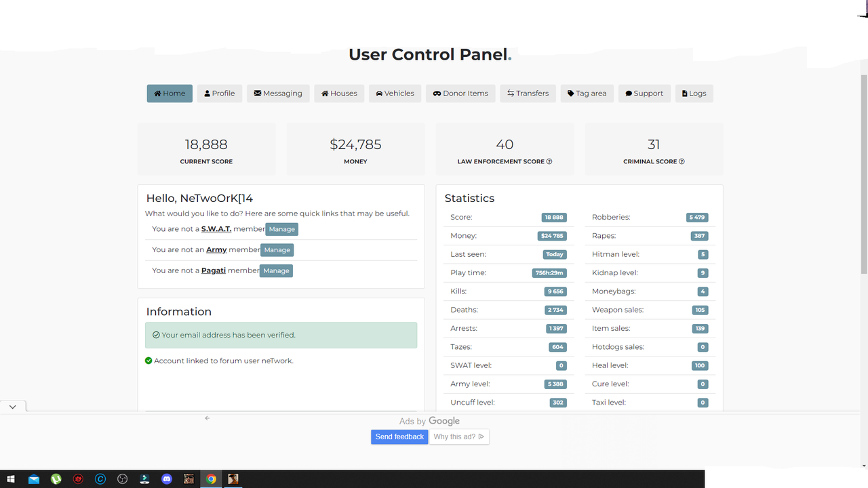Click 'Account linked to forum user' text
The height and width of the screenshot is (488, 868).
(224, 361)
